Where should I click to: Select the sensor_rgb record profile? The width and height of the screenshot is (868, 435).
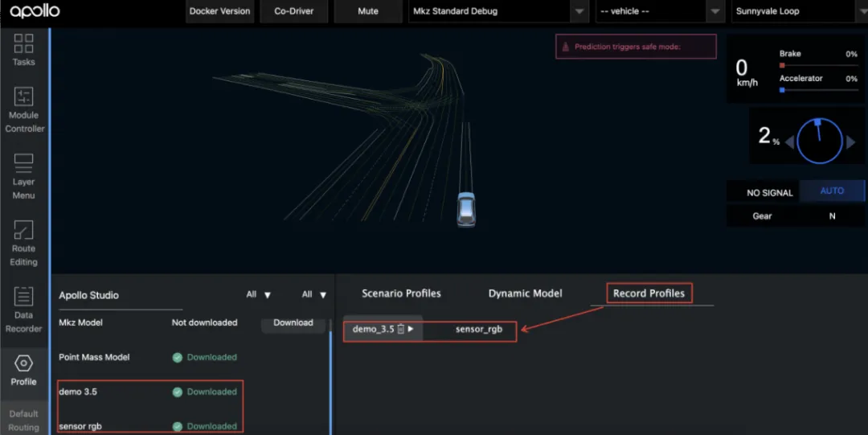479,329
